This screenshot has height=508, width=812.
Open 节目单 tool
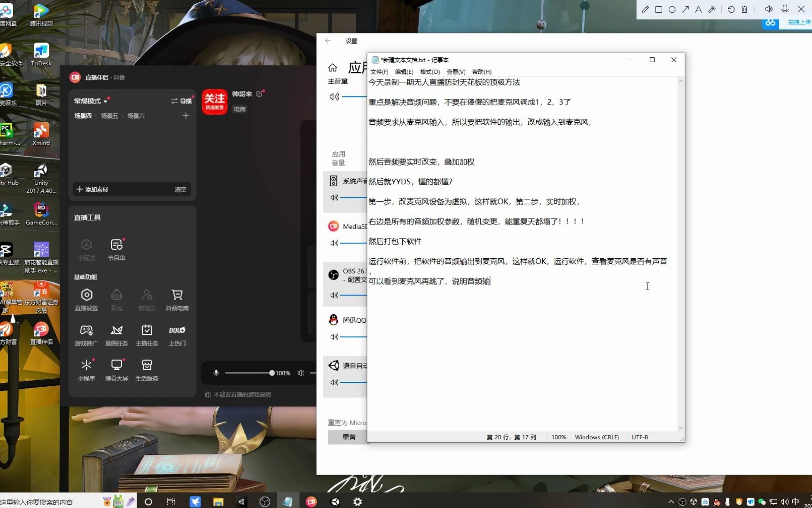(x=117, y=250)
